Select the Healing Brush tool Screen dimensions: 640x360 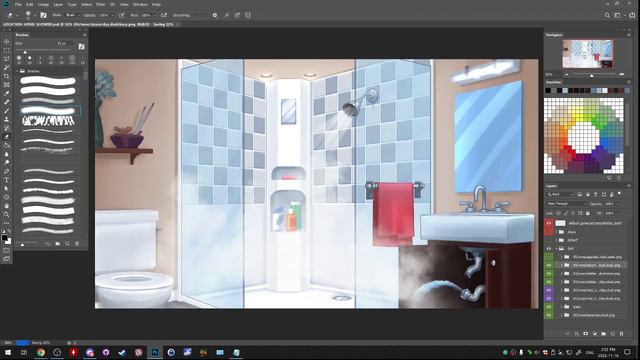click(x=7, y=102)
